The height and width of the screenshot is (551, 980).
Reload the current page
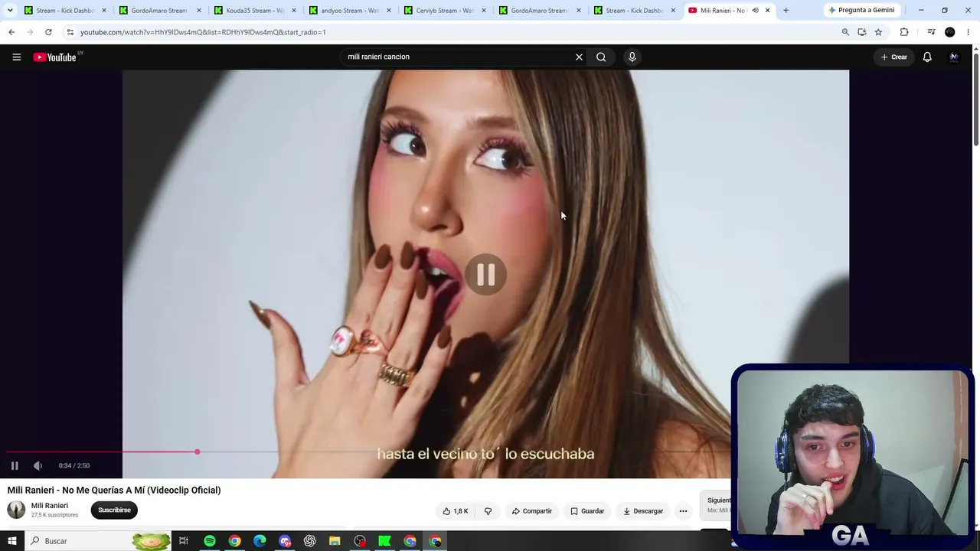click(x=48, y=32)
